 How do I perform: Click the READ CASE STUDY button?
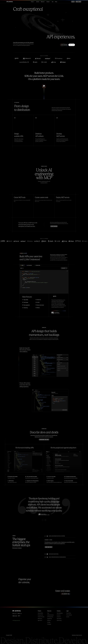point(49,547)
